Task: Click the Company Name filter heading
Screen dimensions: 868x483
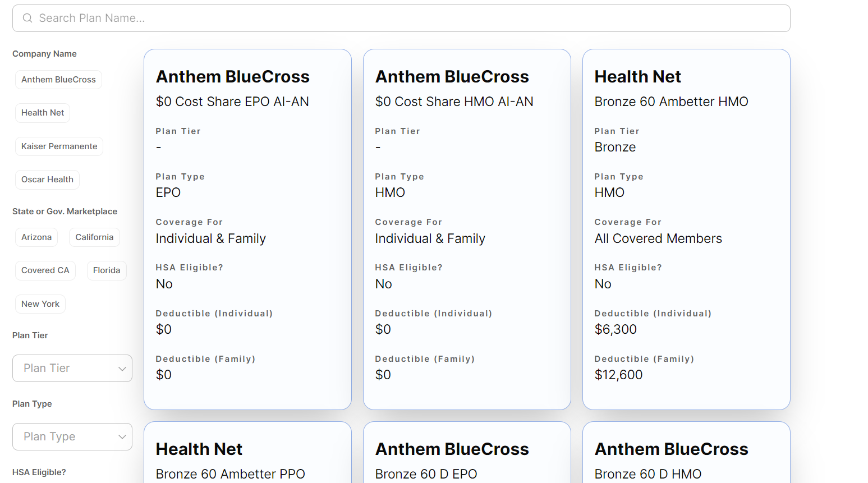Action: coord(44,54)
